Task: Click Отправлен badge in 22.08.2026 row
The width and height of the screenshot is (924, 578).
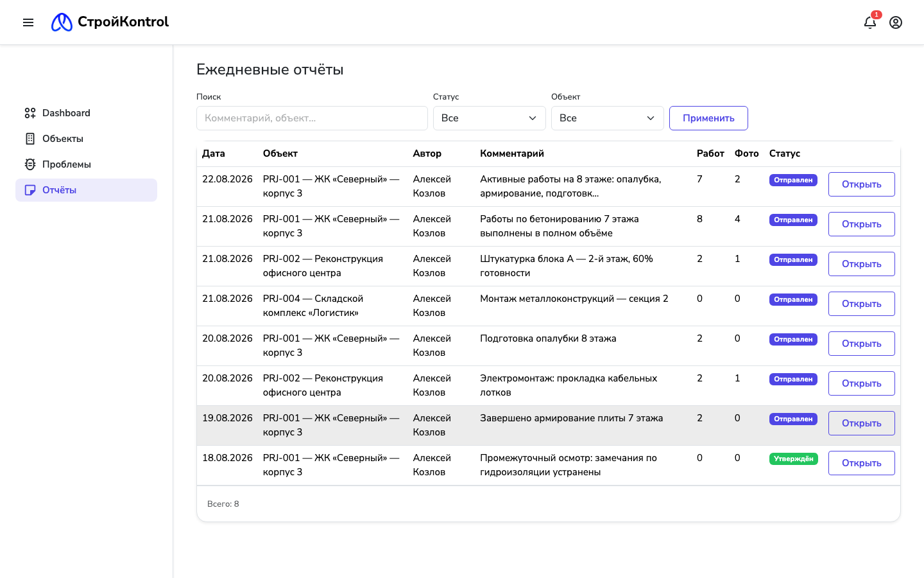Action: 793,180
